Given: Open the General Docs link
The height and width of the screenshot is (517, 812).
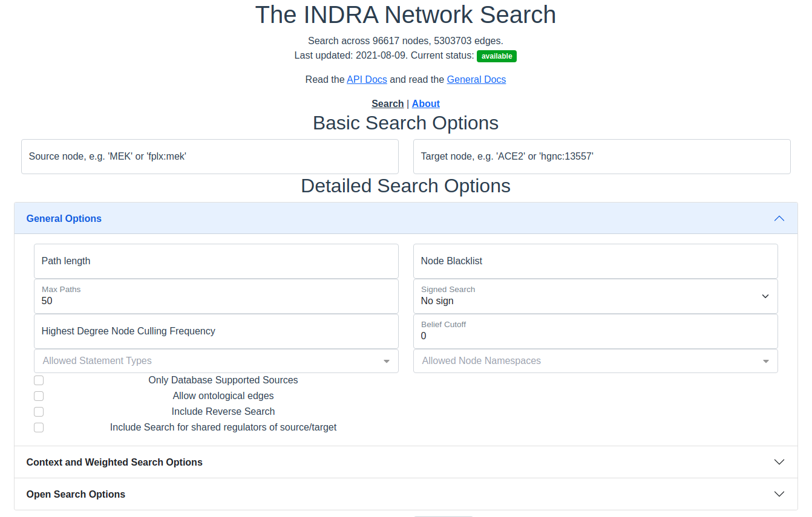Looking at the screenshot, I should [x=476, y=79].
